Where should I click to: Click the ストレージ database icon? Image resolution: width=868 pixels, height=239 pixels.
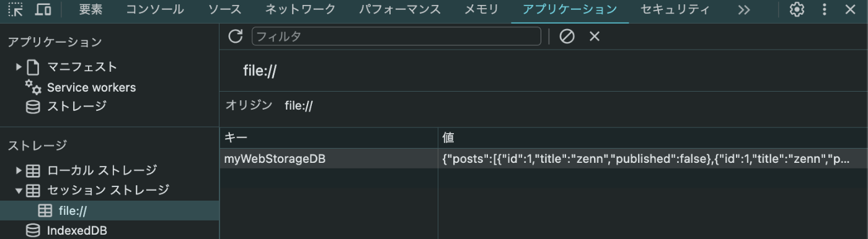click(33, 107)
